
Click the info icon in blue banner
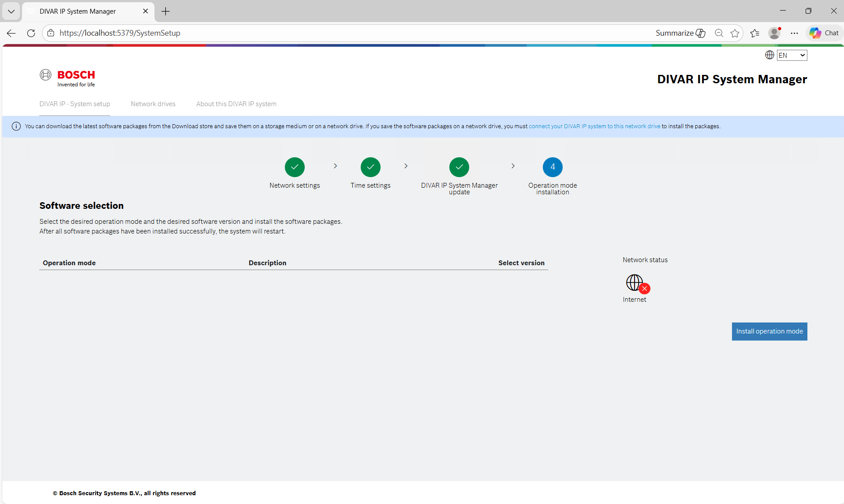coord(16,126)
